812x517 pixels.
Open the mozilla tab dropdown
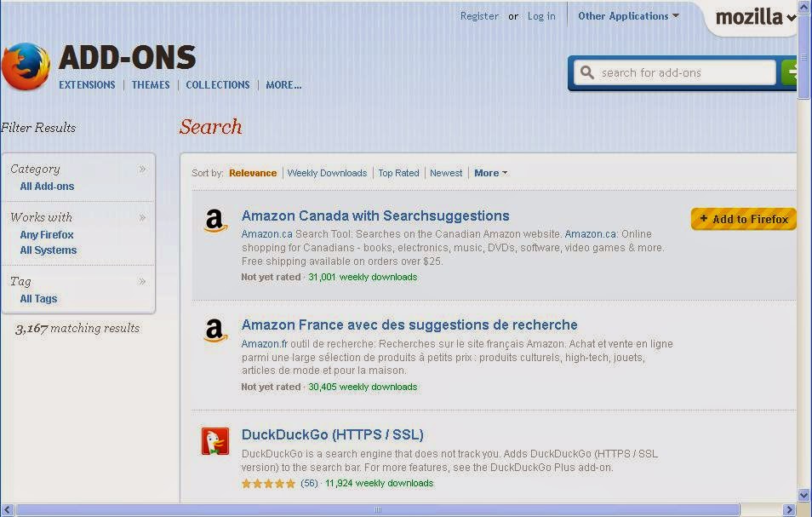coord(756,17)
